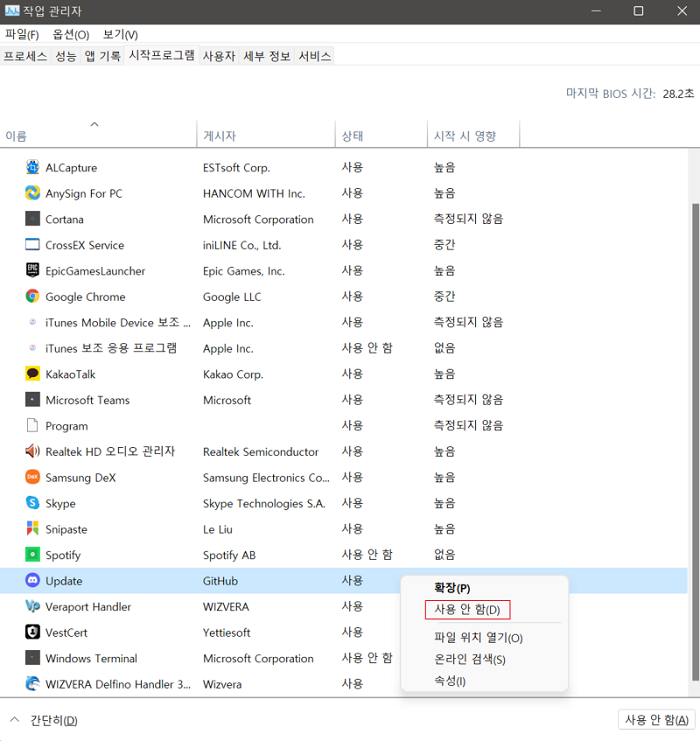Open the 파일(F) menu
The image size is (700, 741).
[x=22, y=34]
